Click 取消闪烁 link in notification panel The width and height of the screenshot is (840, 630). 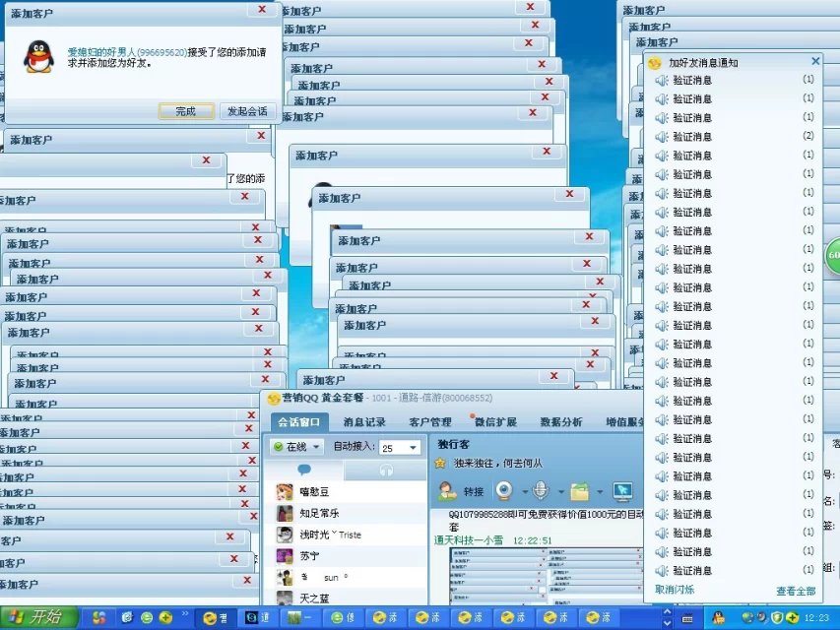(x=675, y=591)
